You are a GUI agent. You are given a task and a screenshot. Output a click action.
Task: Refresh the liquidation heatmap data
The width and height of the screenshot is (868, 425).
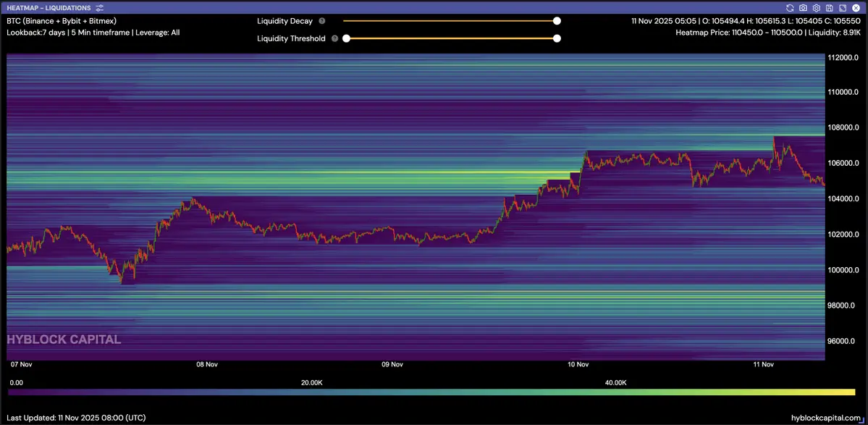[791, 8]
